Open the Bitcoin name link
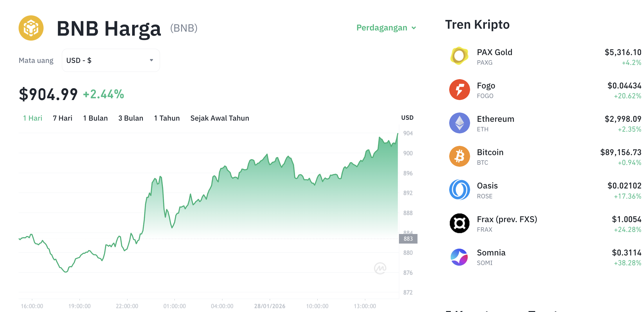The height and width of the screenshot is (312, 644). pyautogui.click(x=490, y=152)
